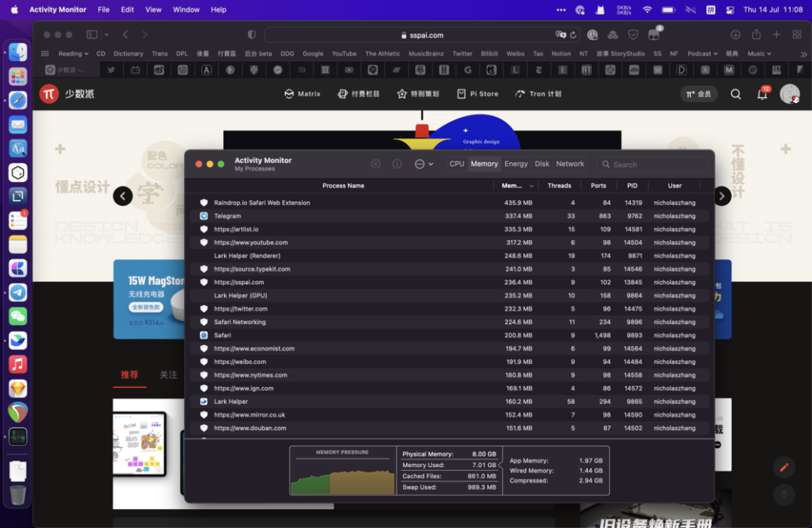Open Trash in the Dock

pyautogui.click(x=17, y=495)
